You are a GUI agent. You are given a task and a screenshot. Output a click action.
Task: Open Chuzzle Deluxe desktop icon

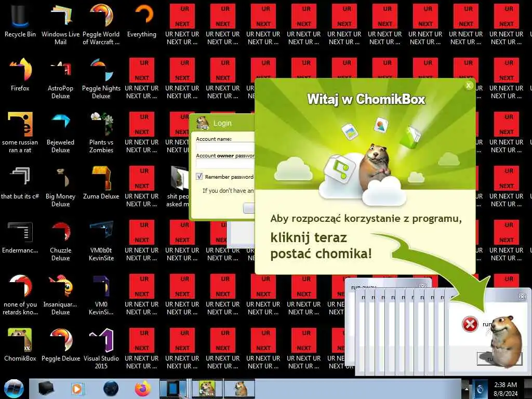60,240
